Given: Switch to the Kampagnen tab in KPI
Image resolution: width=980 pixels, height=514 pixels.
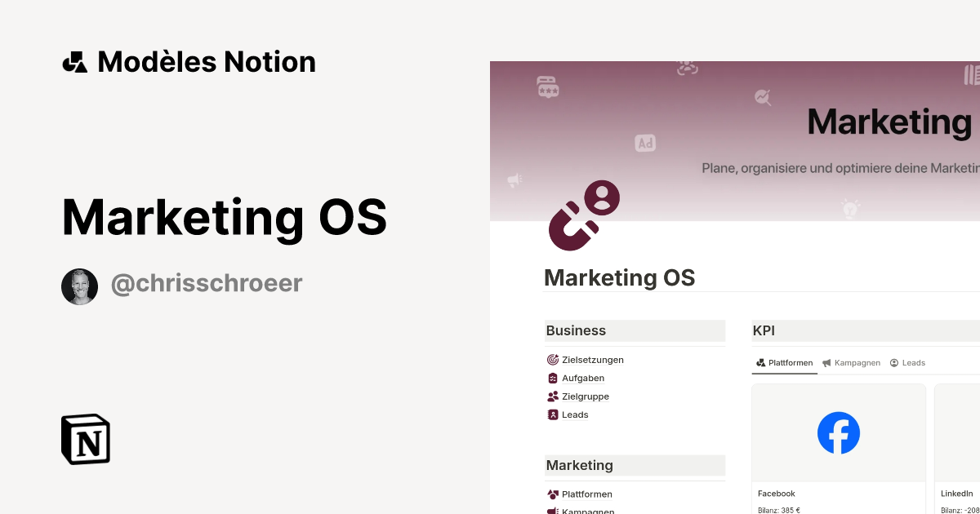Looking at the screenshot, I should [x=851, y=362].
